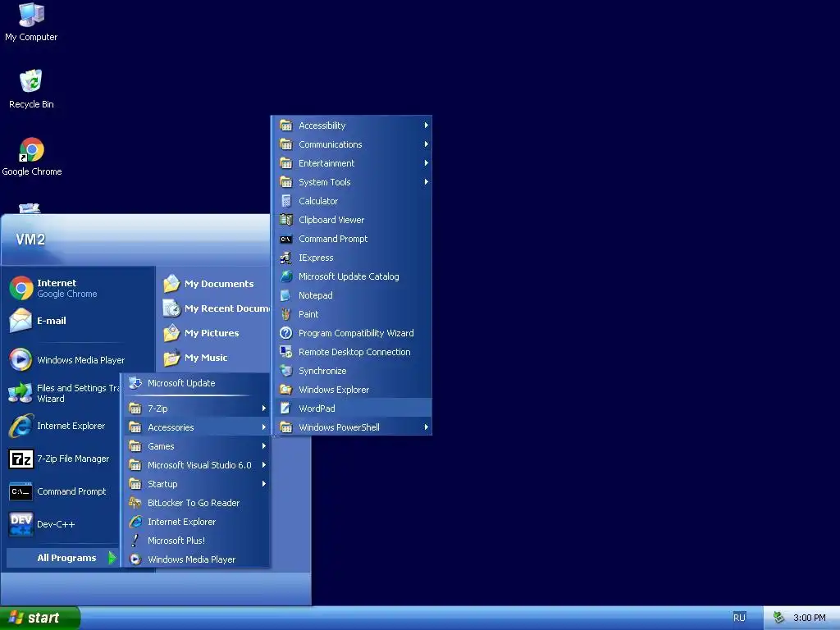The width and height of the screenshot is (840, 630).
Task: Expand the Windows PowerShell submenu arrow
Action: [x=426, y=427]
